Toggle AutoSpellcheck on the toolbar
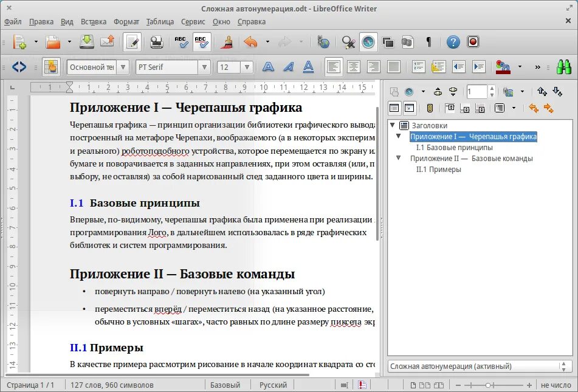 point(202,42)
